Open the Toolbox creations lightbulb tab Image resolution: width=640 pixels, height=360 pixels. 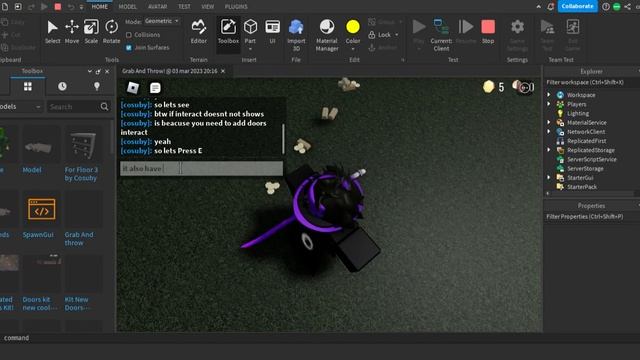[97, 87]
